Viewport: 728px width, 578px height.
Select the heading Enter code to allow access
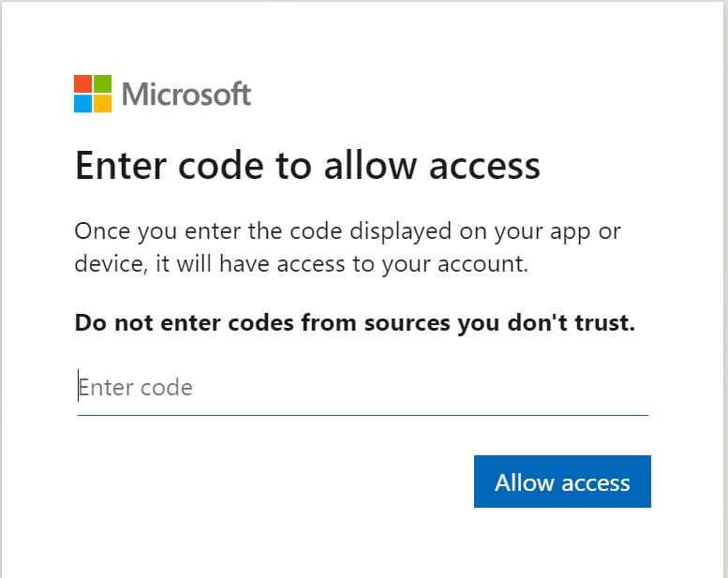coord(307,166)
